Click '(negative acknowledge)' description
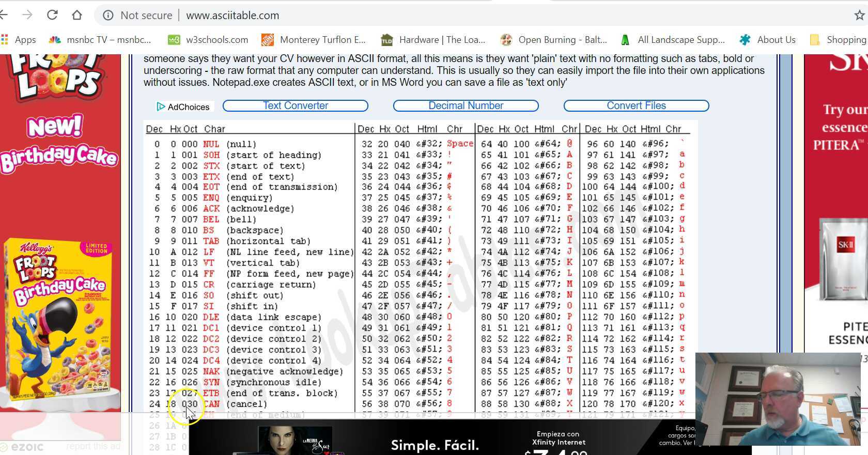The image size is (868, 455). [x=285, y=372]
